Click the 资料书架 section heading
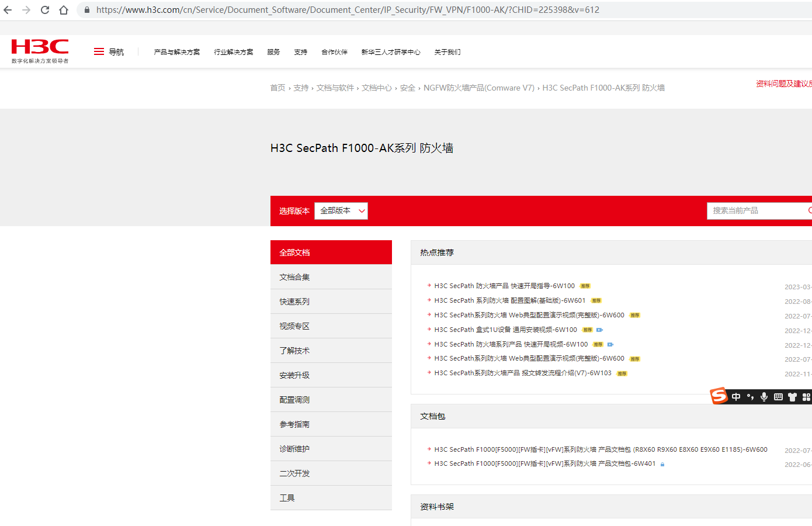Image resolution: width=812 pixels, height=526 pixels. point(437,507)
